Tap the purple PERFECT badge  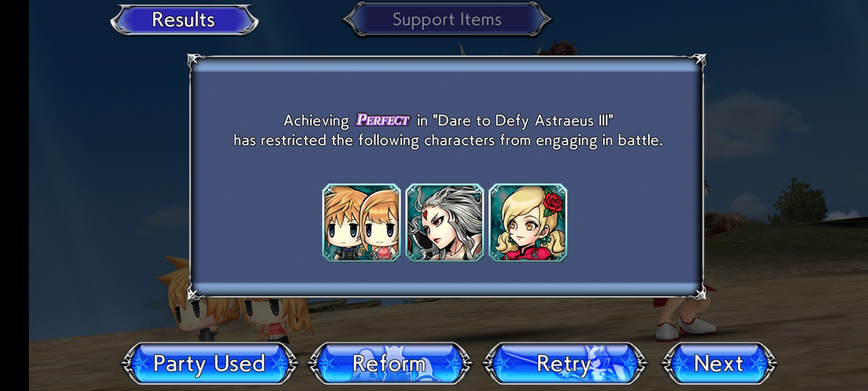383,121
